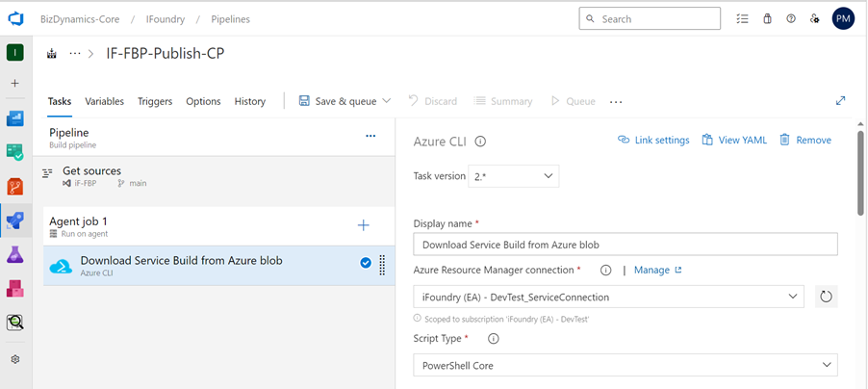The height and width of the screenshot is (389, 868).
Task: Click the Save & queue button
Action: (338, 101)
